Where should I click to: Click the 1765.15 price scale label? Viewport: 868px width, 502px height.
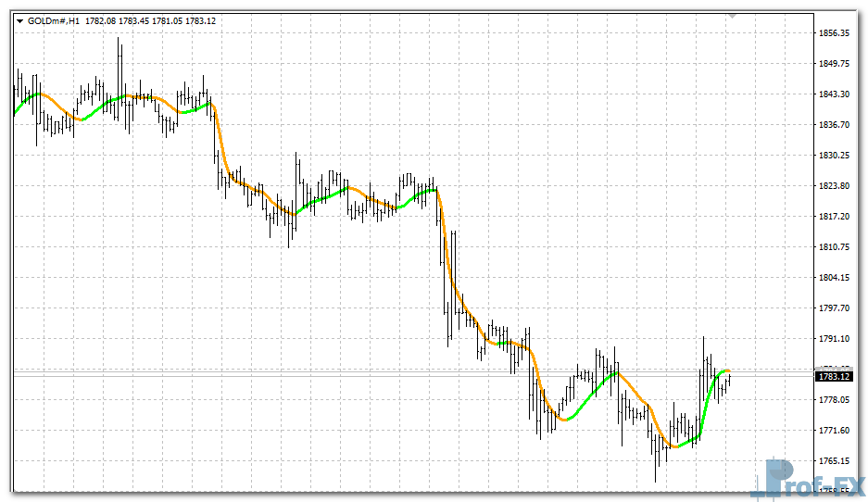coord(835,460)
